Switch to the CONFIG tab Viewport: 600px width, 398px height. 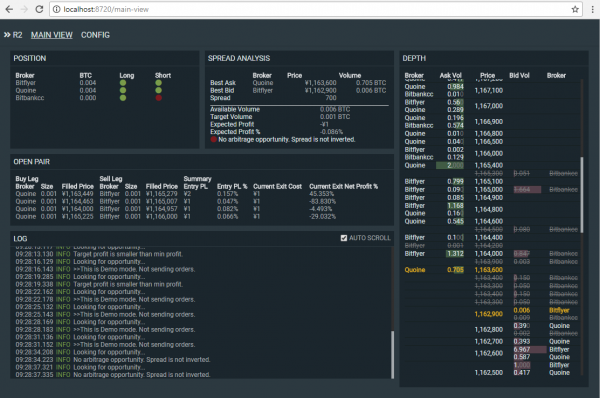pyautogui.click(x=95, y=35)
